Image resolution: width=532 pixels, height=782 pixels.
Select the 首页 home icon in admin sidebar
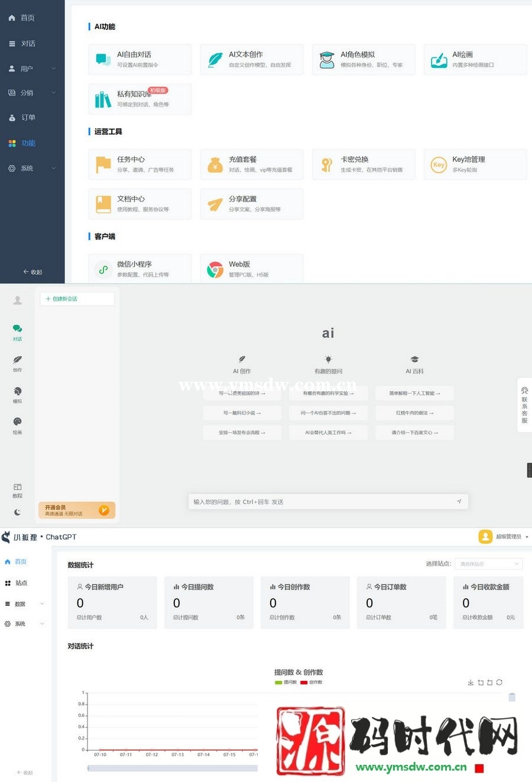point(11,18)
